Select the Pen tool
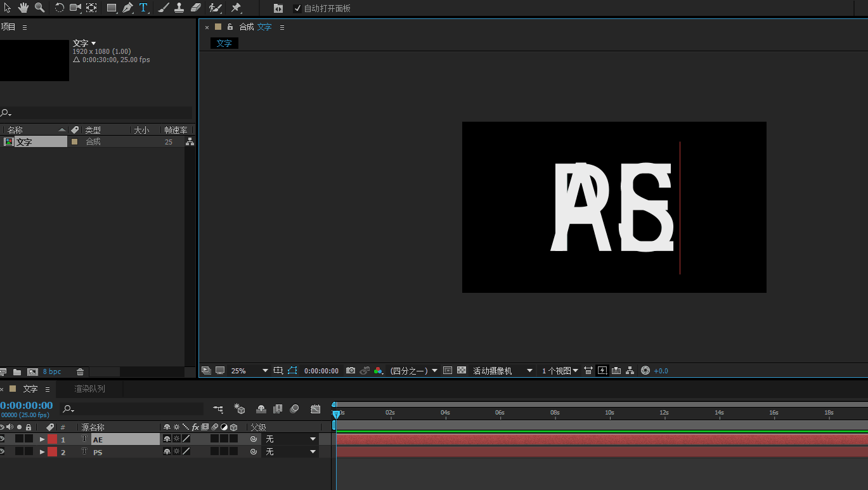The image size is (868, 490). tap(127, 8)
